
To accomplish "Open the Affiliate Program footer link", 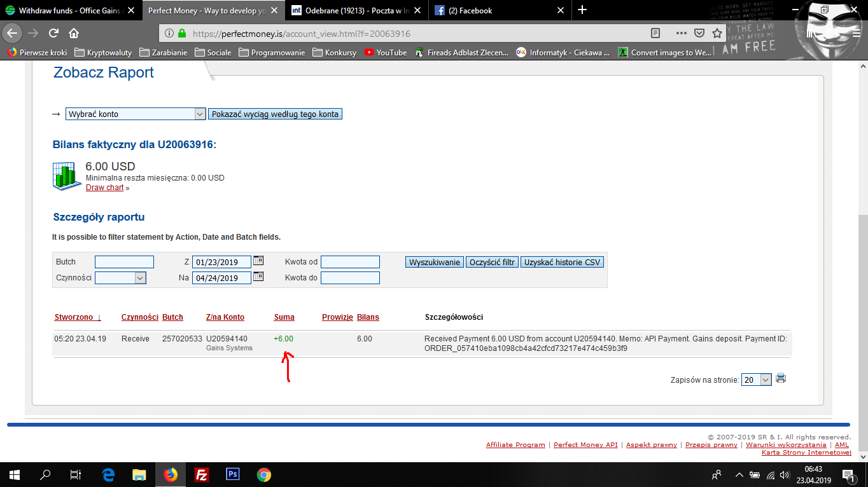I will (515, 445).
